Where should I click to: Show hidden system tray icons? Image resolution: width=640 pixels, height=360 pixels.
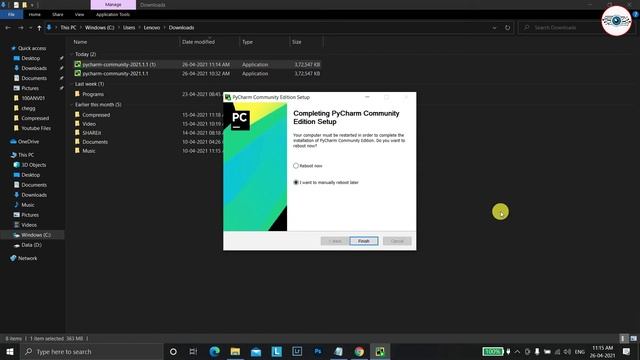click(517, 351)
